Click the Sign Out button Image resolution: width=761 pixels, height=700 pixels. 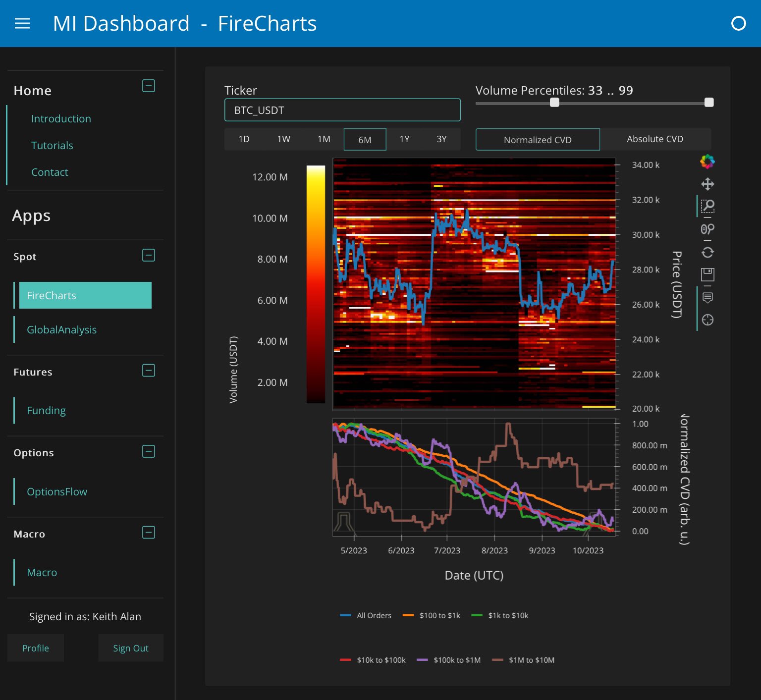[x=130, y=648]
